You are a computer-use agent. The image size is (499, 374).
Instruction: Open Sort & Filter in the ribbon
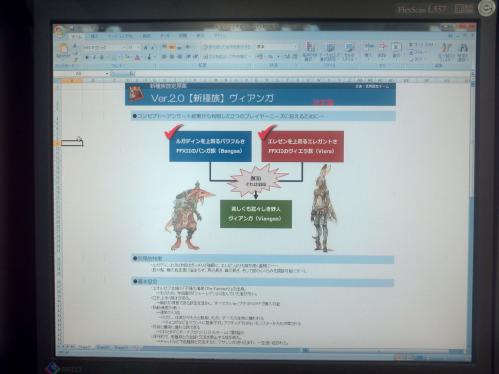[x=447, y=52]
